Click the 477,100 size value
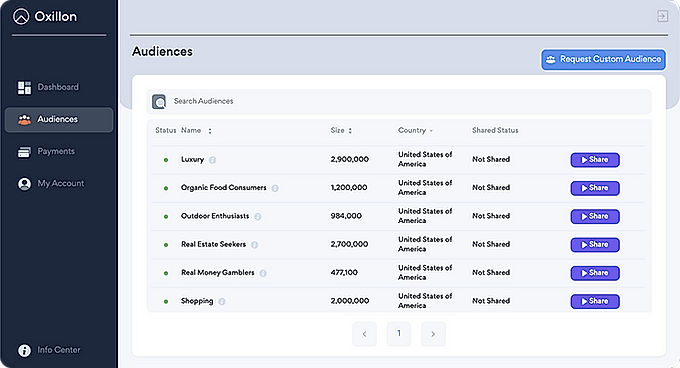680x368 pixels. pyautogui.click(x=344, y=273)
